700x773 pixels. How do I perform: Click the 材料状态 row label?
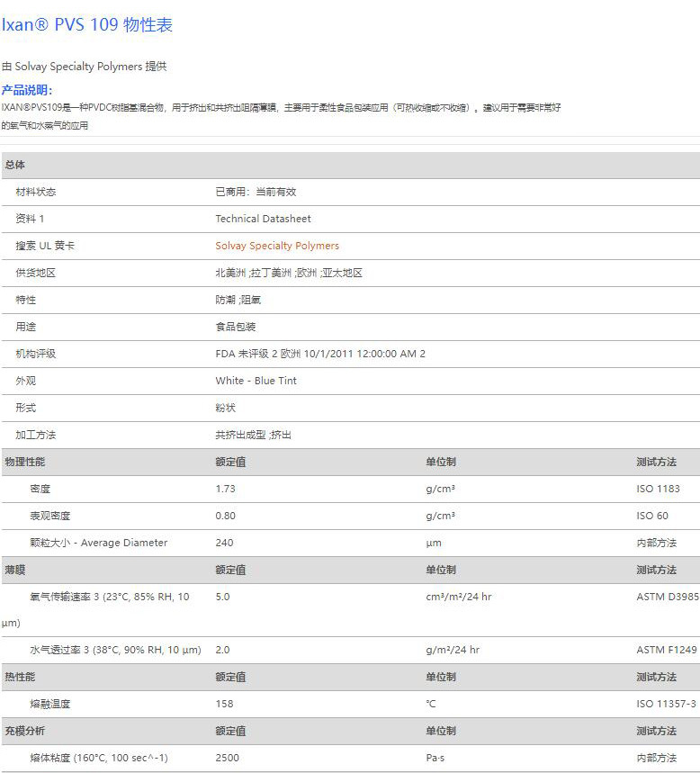click(35, 192)
